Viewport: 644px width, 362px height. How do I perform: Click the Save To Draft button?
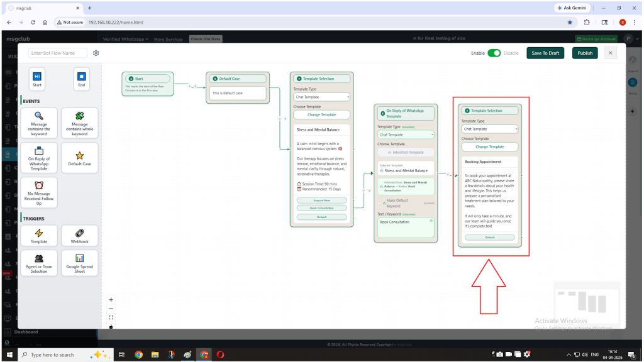click(545, 53)
